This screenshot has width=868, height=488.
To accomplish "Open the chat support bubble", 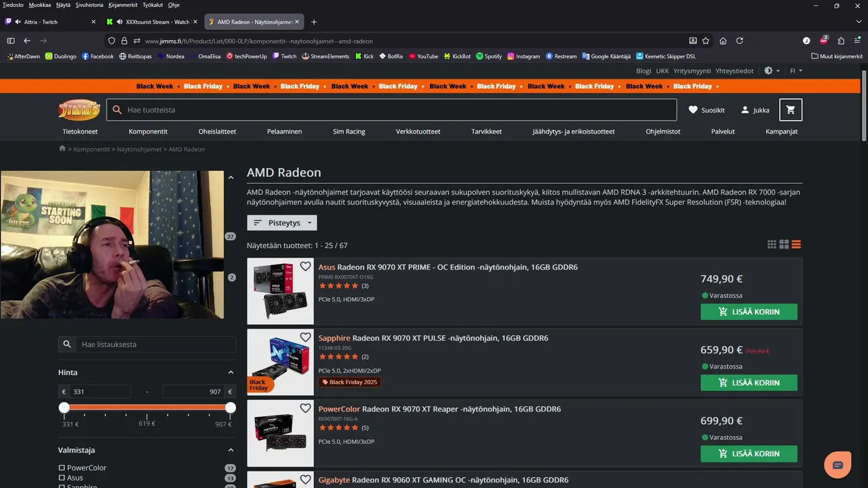I will pyautogui.click(x=837, y=465).
